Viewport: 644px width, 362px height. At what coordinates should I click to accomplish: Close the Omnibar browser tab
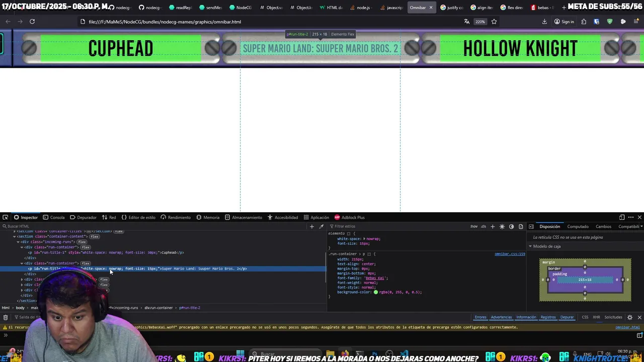coord(431,8)
